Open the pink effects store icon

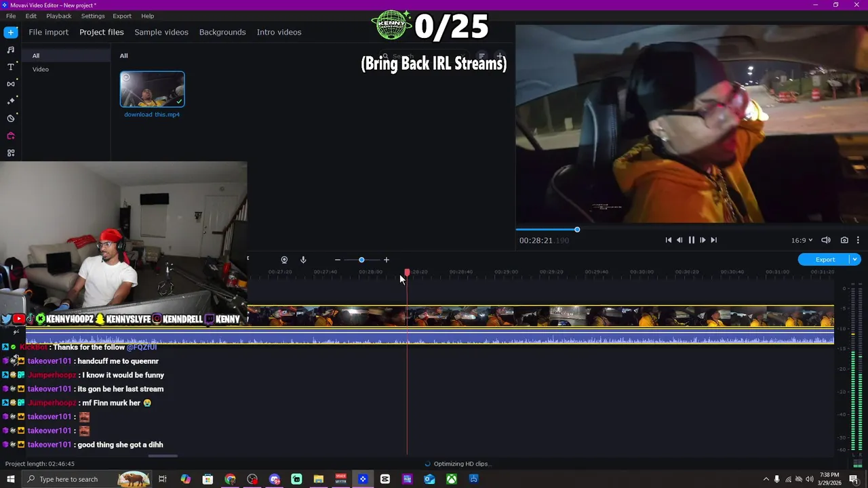11,136
